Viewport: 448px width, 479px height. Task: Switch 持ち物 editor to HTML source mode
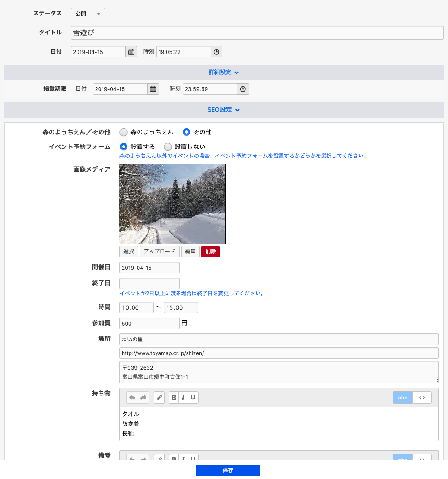[422, 398]
